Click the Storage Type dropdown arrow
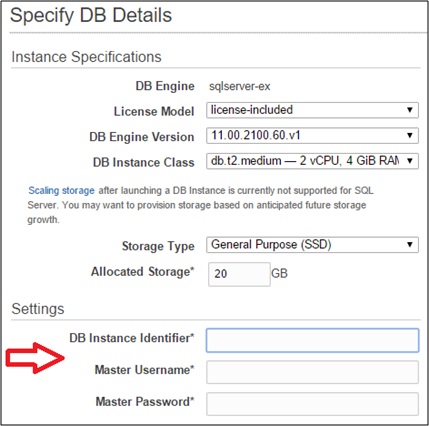The height and width of the screenshot is (426, 429). coord(410,245)
